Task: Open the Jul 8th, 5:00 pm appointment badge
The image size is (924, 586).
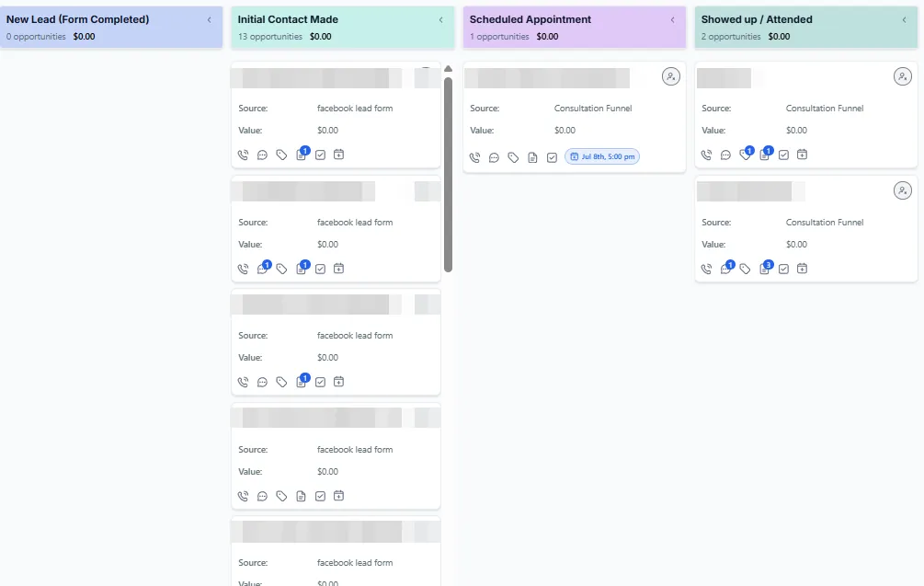Action: point(602,156)
